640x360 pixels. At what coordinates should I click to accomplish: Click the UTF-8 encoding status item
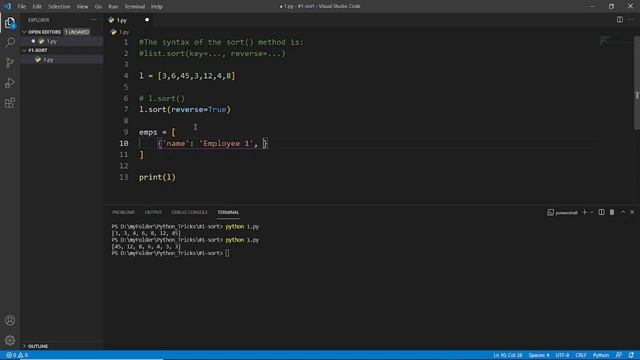[x=562, y=355]
